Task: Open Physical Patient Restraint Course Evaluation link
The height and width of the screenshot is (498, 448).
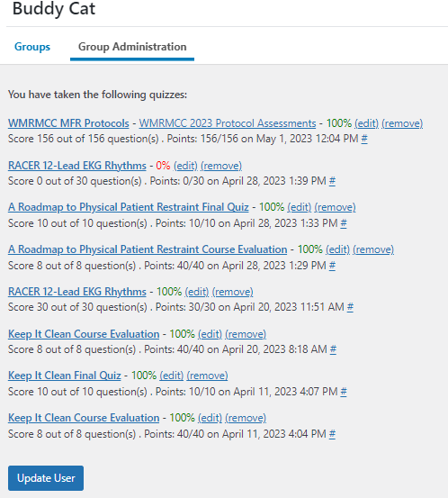Action: click(148, 249)
